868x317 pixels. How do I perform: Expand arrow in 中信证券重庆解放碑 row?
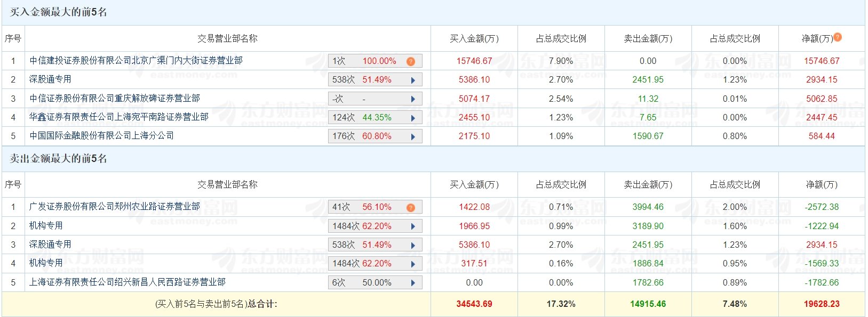point(413,99)
